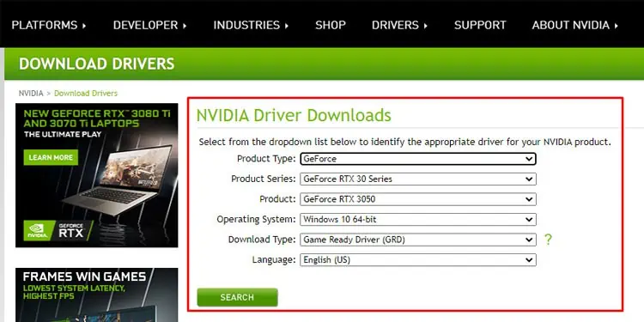Click the GeForce RTX logo badge

(x=58, y=231)
